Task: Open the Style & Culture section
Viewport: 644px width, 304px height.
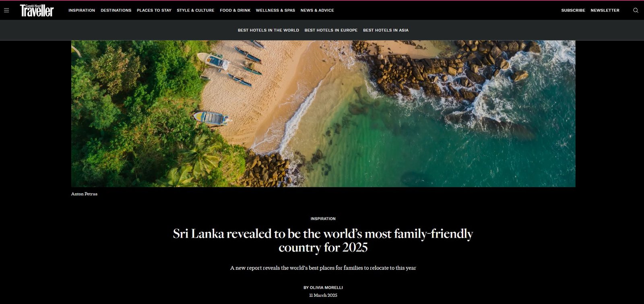Action: pyautogui.click(x=196, y=10)
